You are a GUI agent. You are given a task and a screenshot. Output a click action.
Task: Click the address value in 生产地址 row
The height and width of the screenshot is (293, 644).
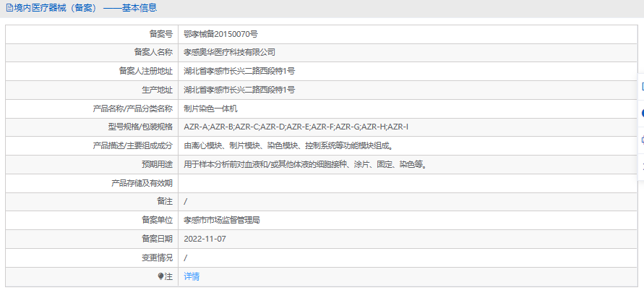click(x=239, y=90)
